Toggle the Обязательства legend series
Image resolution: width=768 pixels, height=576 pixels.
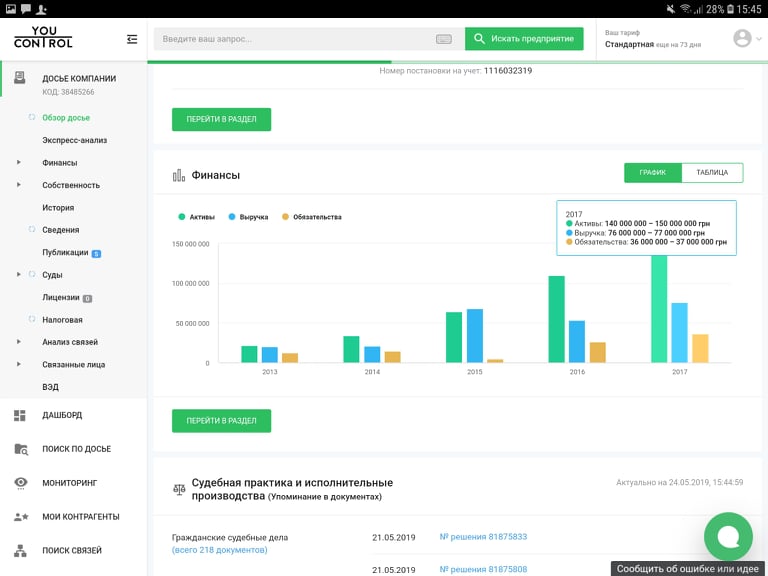pyautogui.click(x=312, y=217)
